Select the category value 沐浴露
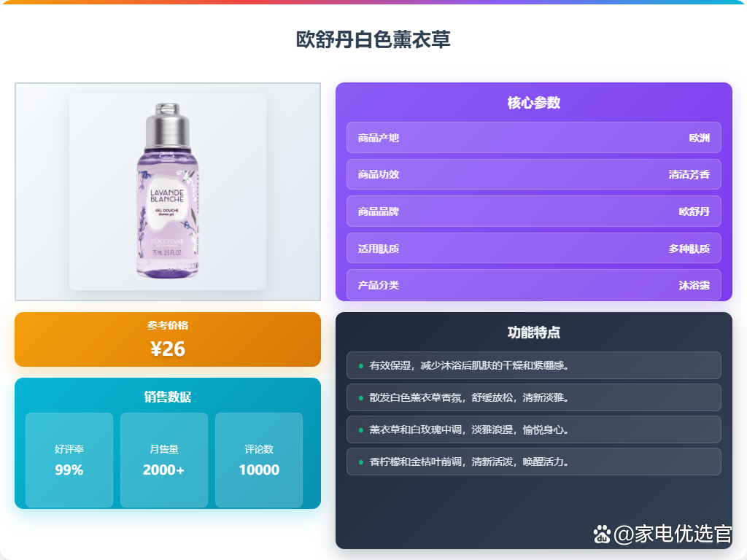747x560 pixels. point(694,285)
